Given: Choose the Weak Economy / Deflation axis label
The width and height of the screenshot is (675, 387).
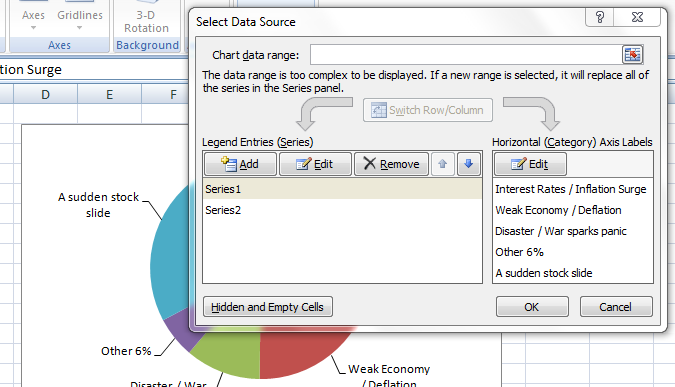Looking at the screenshot, I should click(558, 210).
